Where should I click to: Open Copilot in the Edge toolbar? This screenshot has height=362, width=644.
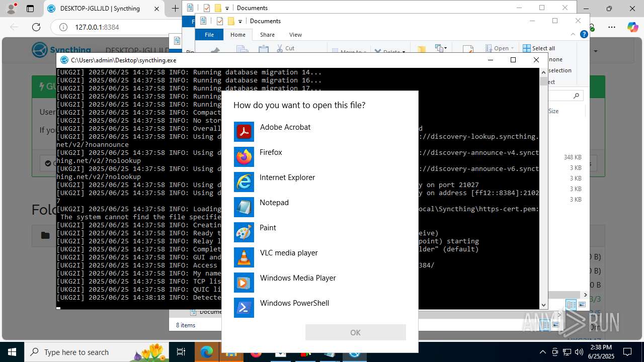pyautogui.click(x=632, y=27)
